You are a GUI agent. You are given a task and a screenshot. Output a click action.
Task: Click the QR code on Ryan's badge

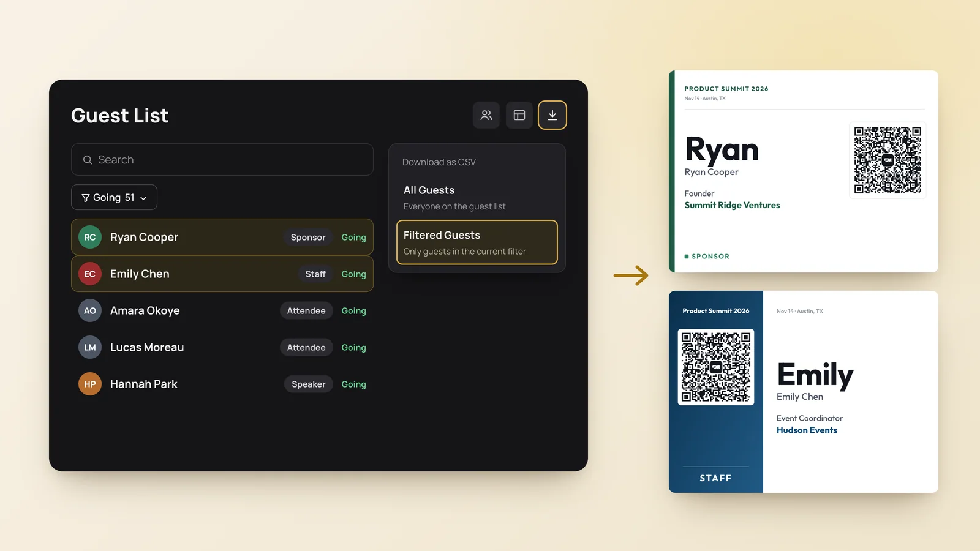point(888,160)
